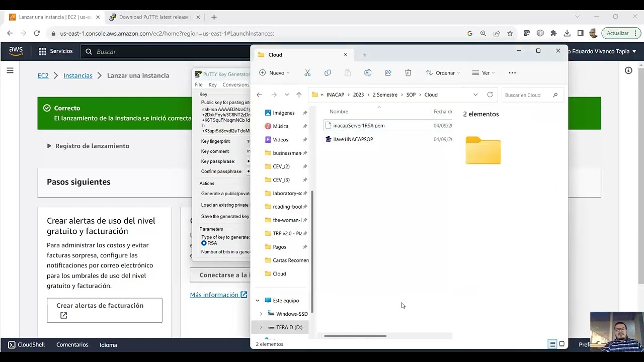Switch to details view icon in status bar
Viewport: 644px width, 362px height.
[552, 344]
